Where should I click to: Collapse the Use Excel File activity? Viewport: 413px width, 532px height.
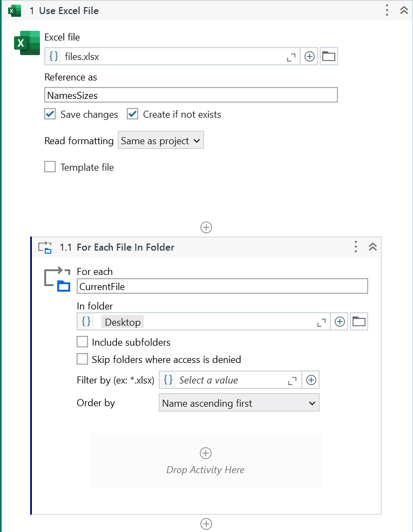pos(403,10)
